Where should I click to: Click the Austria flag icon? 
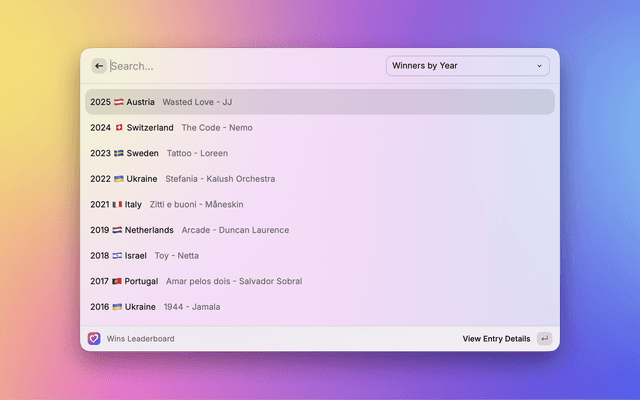[x=119, y=102]
